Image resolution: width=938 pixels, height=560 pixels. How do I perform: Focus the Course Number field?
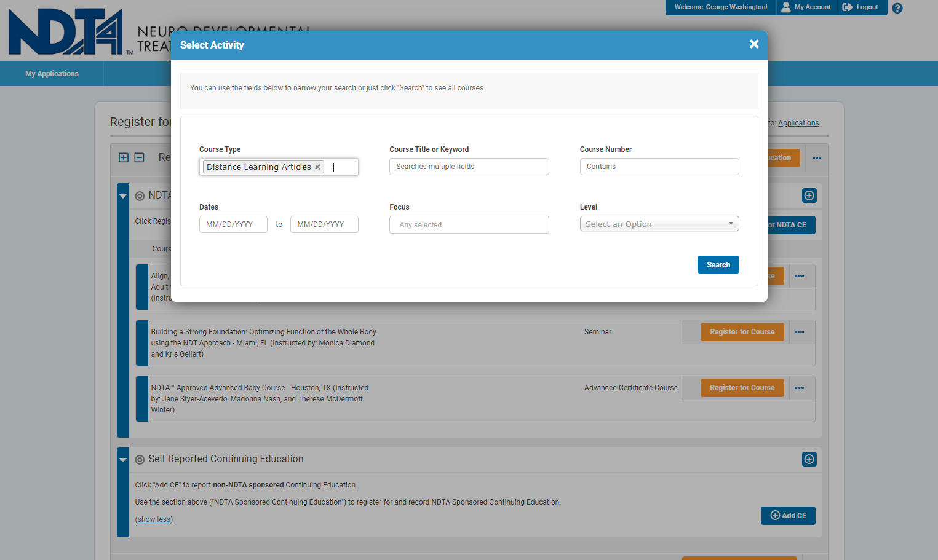pos(659,167)
